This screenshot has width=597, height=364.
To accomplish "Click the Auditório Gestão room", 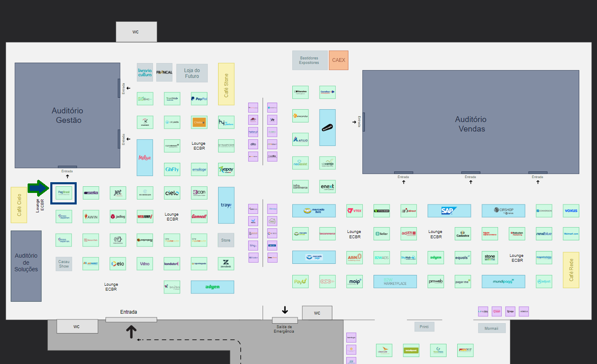I will tap(68, 115).
